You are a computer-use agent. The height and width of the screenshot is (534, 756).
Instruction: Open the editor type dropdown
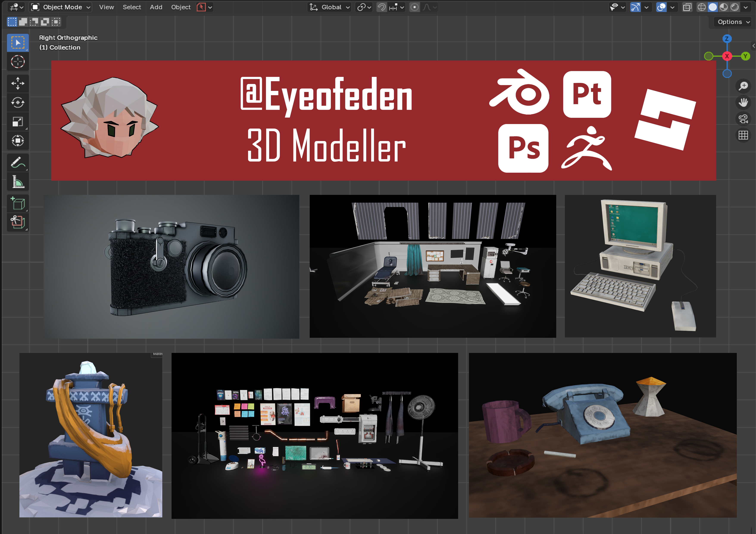coord(16,7)
